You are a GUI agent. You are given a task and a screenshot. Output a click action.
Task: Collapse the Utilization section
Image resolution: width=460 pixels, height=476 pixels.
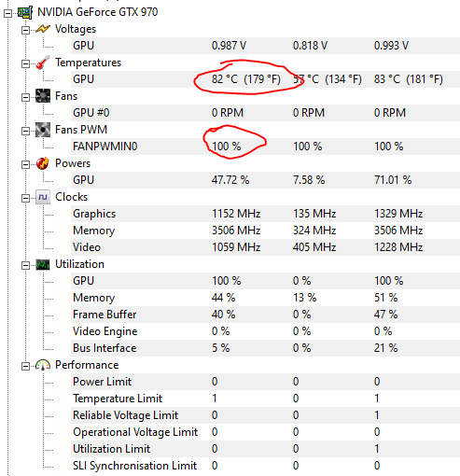coord(25,265)
